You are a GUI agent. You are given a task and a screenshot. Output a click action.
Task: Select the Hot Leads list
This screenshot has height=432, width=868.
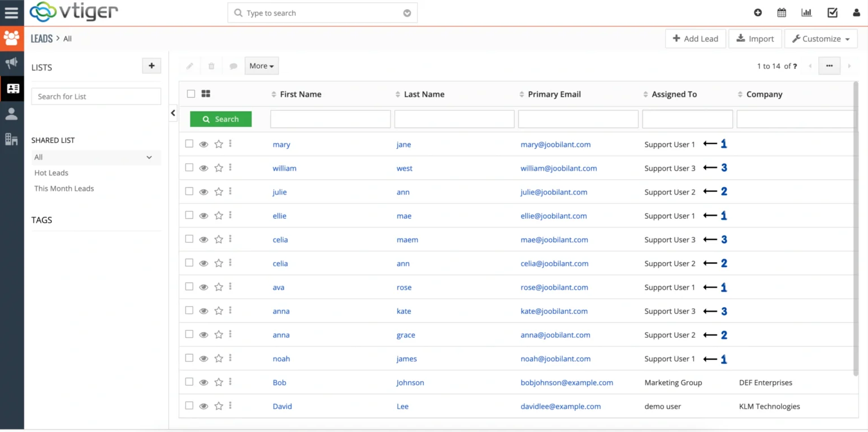(51, 173)
